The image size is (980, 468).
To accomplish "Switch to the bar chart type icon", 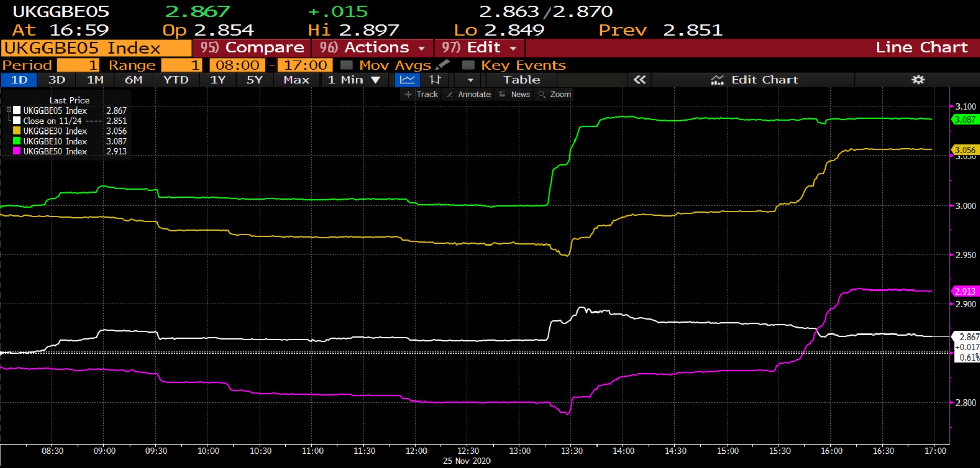I will (x=435, y=80).
